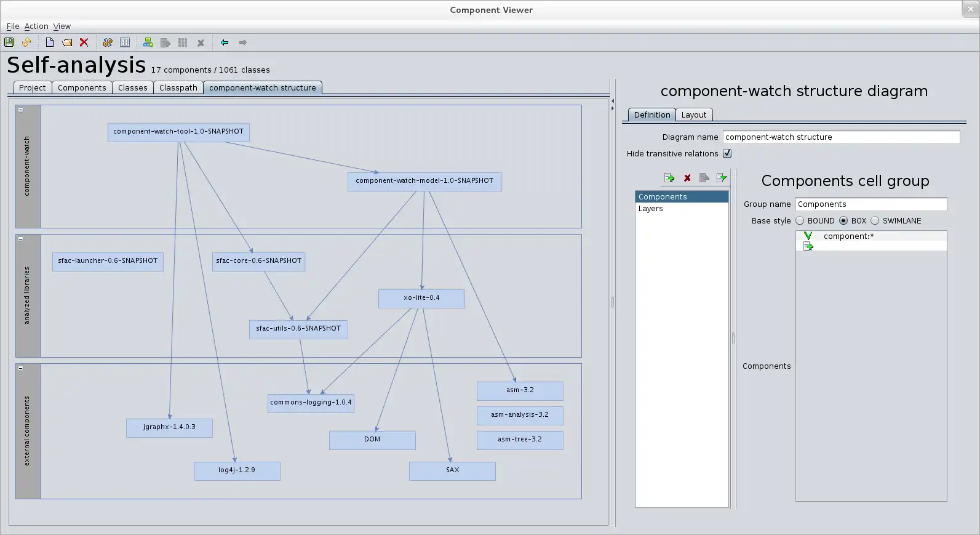This screenshot has width=980, height=535.
Task: Click the green check icon beside component:*
Action: 808,236
